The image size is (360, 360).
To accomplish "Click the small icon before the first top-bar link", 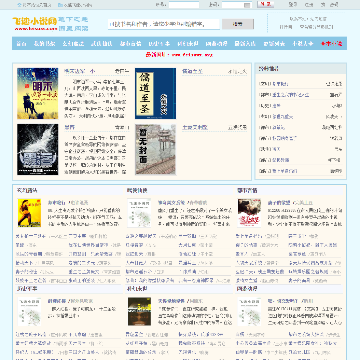I will tap(19, 5).
